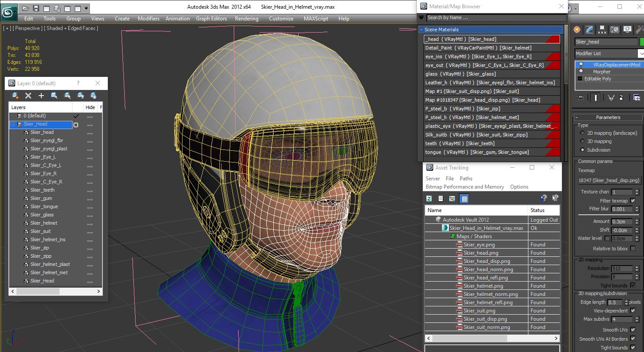644x352 pixels.
Task: Collapse the Scene Materials group
Action: click(422, 30)
